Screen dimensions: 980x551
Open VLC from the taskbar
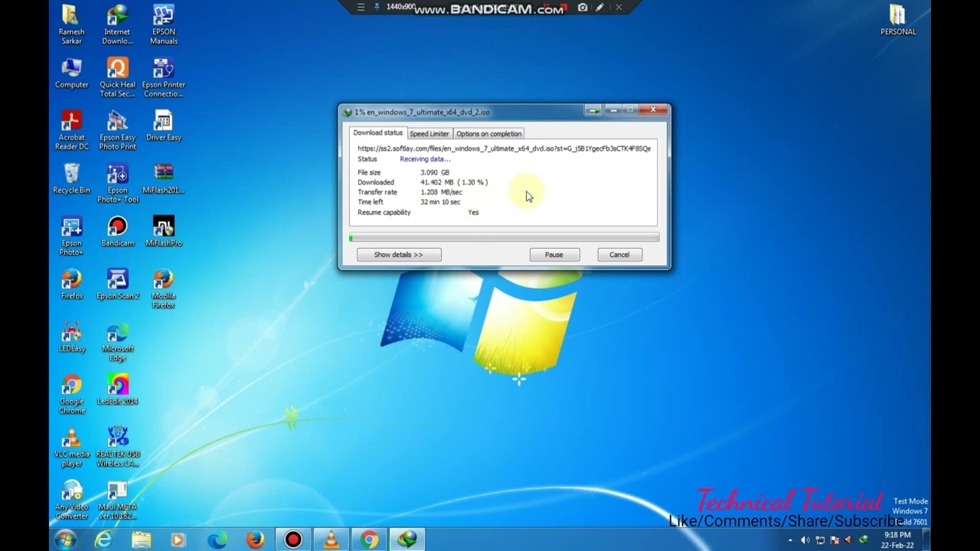tap(331, 540)
